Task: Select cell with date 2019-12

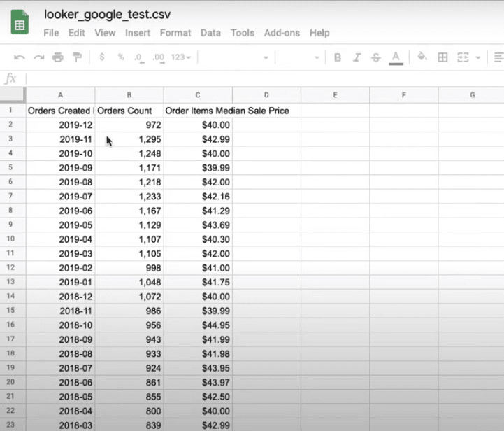Action: (60, 125)
